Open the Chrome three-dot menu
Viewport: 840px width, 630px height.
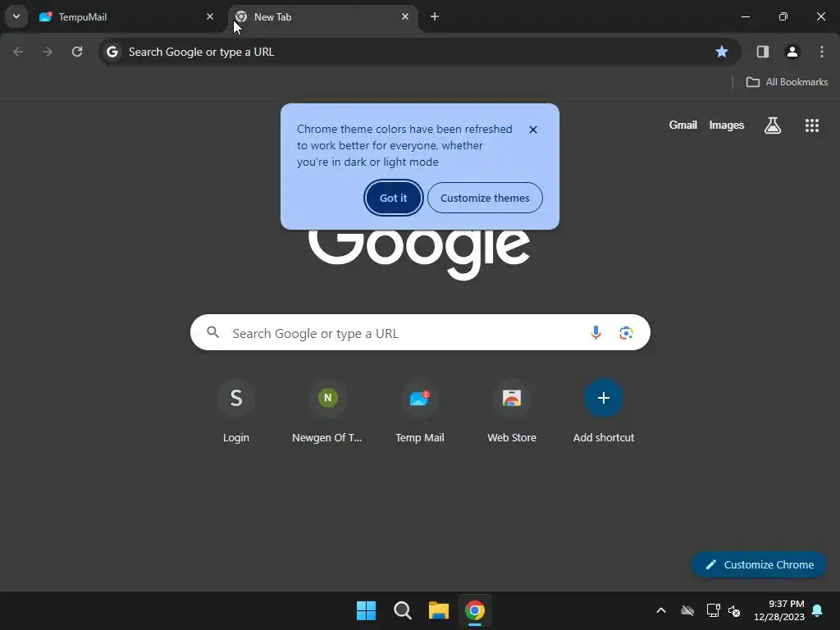click(x=822, y=52)
